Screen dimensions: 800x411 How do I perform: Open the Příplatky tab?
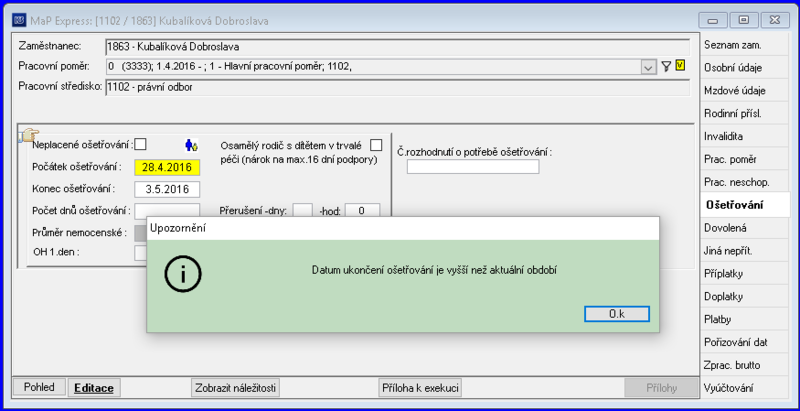pos(745,274)
